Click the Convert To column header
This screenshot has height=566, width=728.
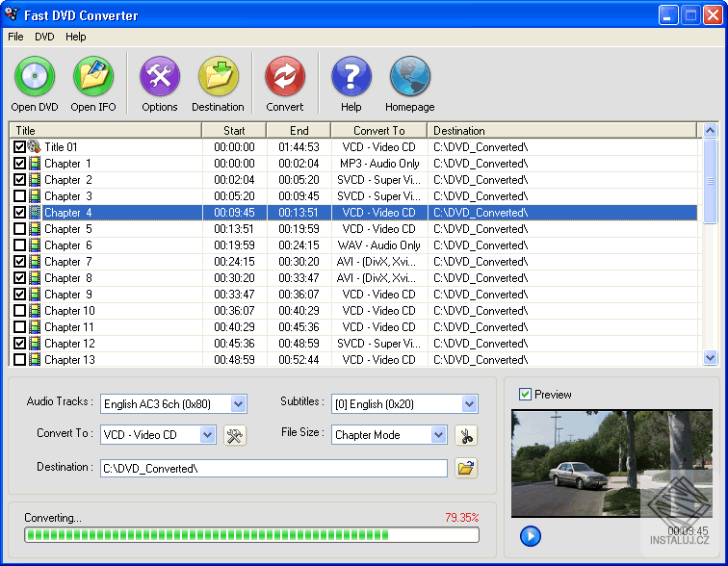pyautogui.click(x=378, y=130)
